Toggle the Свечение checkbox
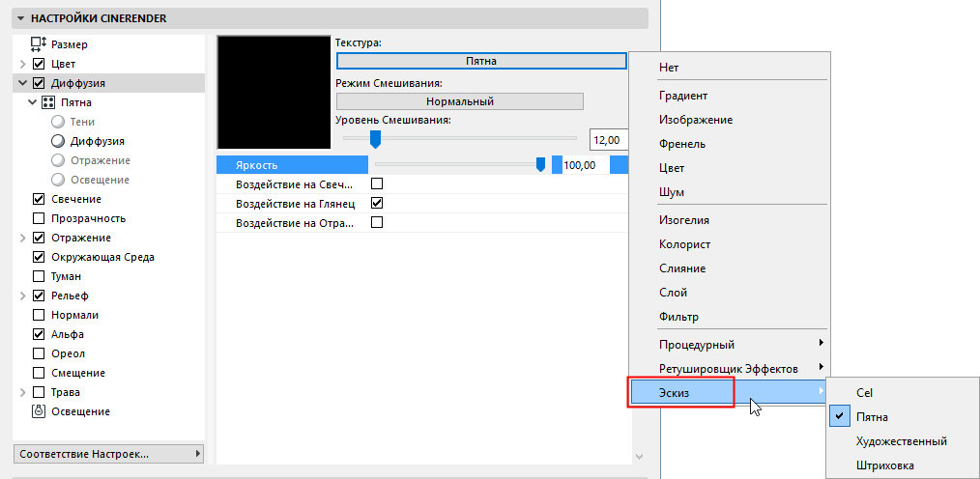 39,199
